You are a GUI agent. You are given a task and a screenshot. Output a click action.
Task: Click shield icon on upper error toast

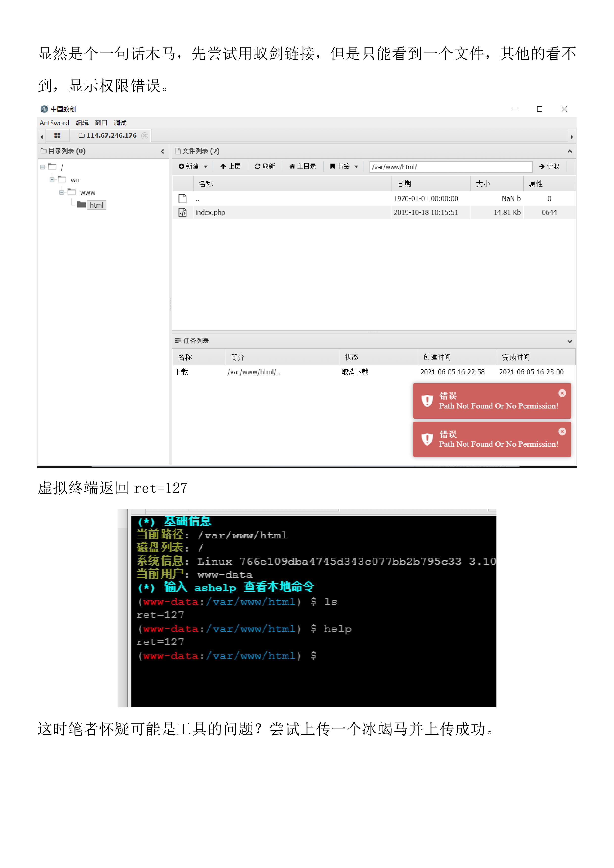click(427, 401)
